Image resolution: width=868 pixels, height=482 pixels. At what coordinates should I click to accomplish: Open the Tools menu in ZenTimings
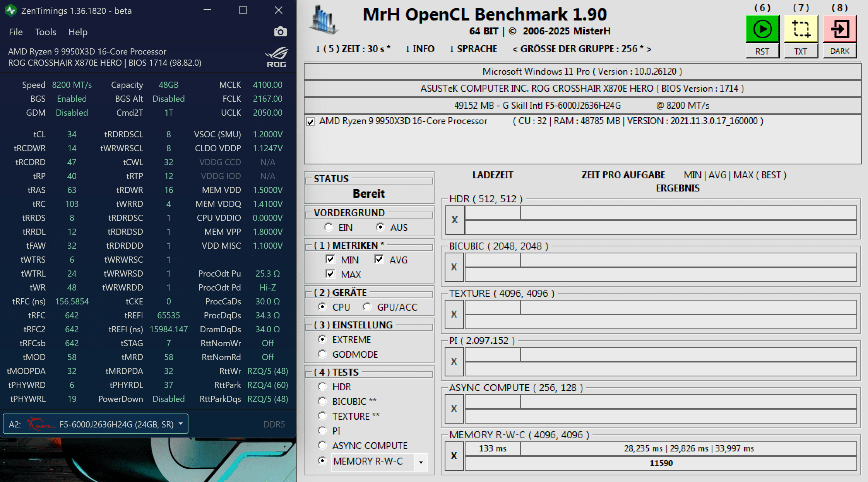tap(46, 32)
